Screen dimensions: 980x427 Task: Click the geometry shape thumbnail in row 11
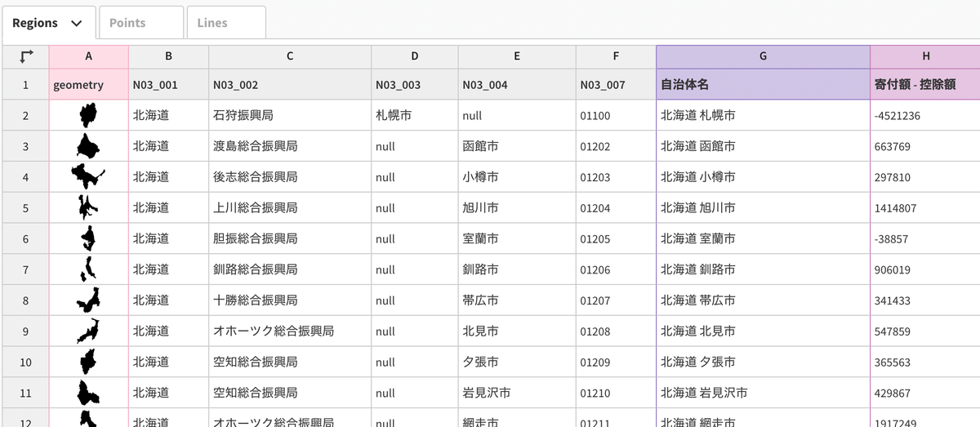(88, 393)
